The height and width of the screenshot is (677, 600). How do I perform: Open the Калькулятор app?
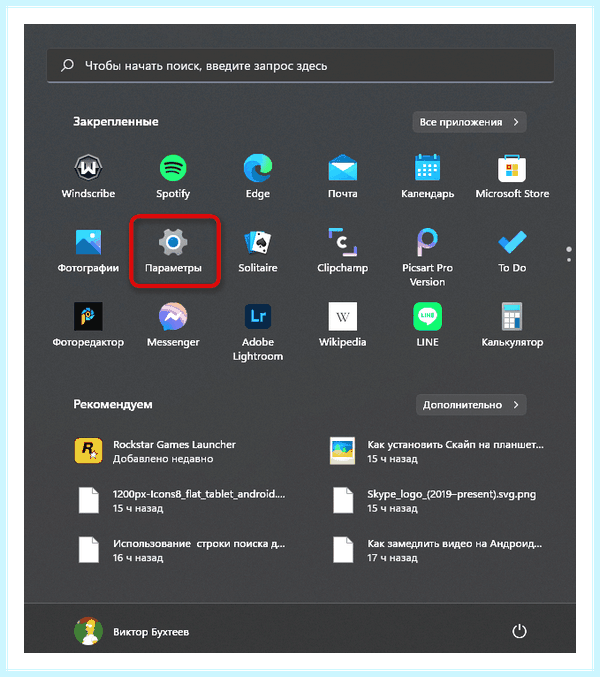(x=512, y=325)
